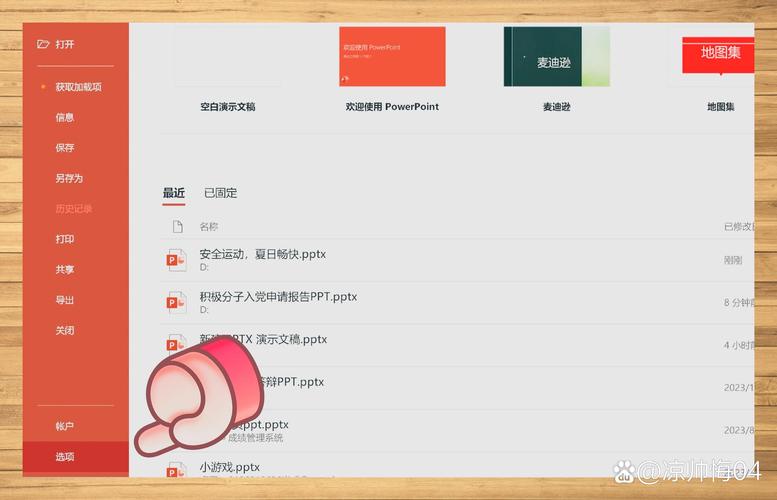Select 关闭 in the sidebar
777x500 pixels.
(x=64, y=331)
